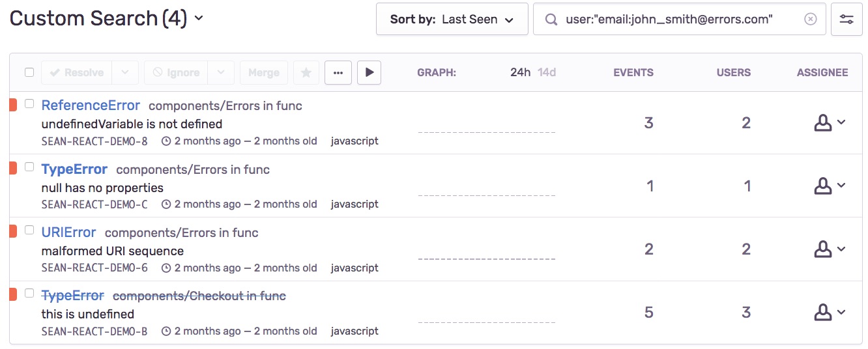Click the Merge button
Screen dimensions: 868x349
pos(263,73)
